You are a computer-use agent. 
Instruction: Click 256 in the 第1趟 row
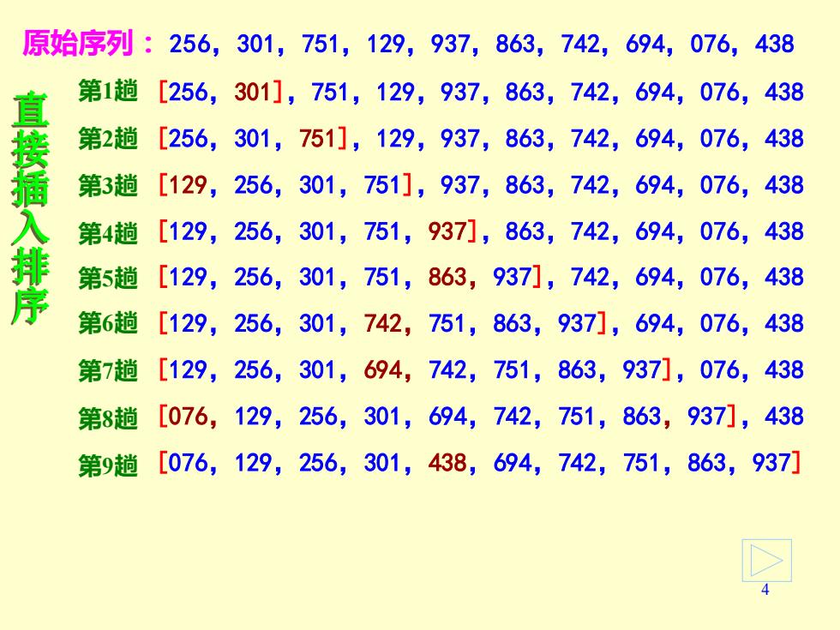(x=188, y=92)
